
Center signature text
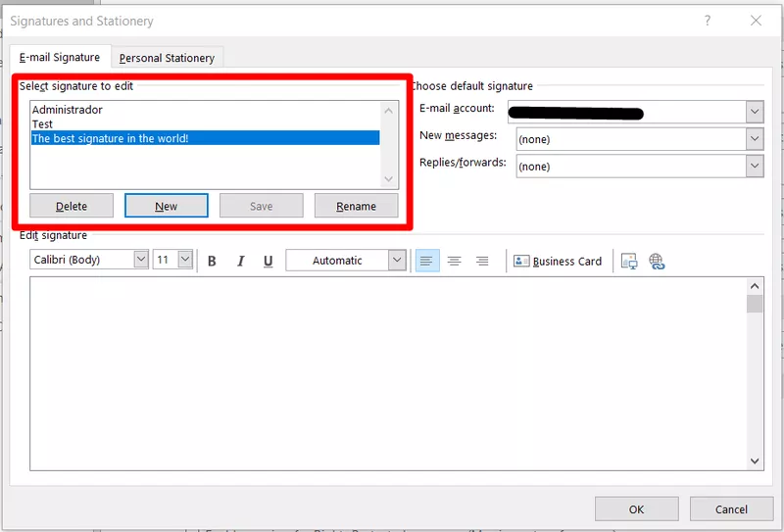(455, 261)
